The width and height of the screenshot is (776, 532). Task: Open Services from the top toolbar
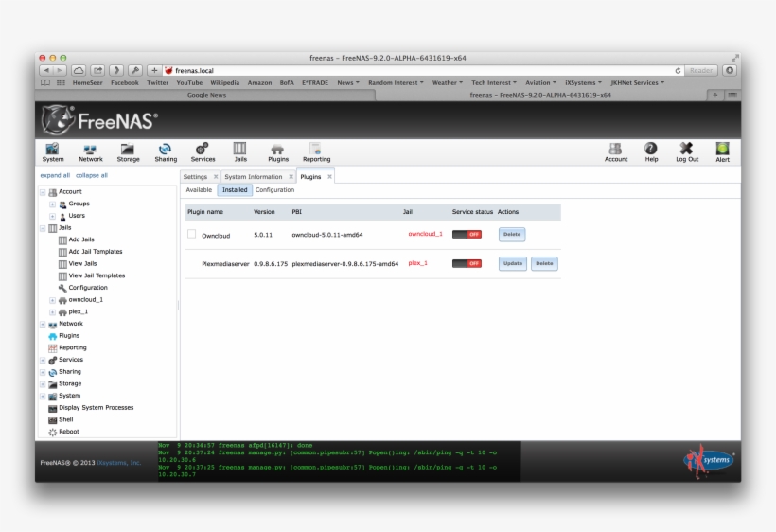pyautogui.click(x=203, y=150)
